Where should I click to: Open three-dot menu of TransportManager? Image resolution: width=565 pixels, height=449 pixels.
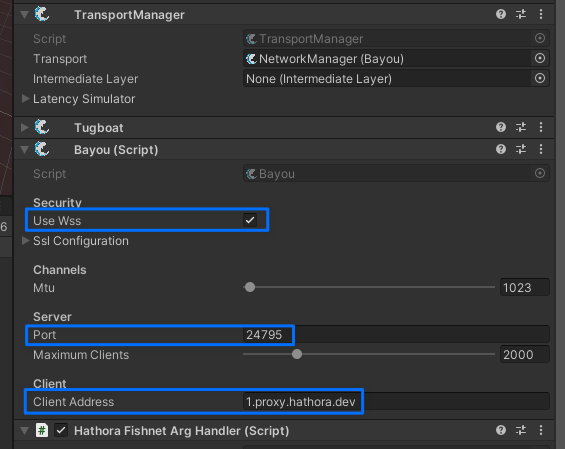coord(541,14)
